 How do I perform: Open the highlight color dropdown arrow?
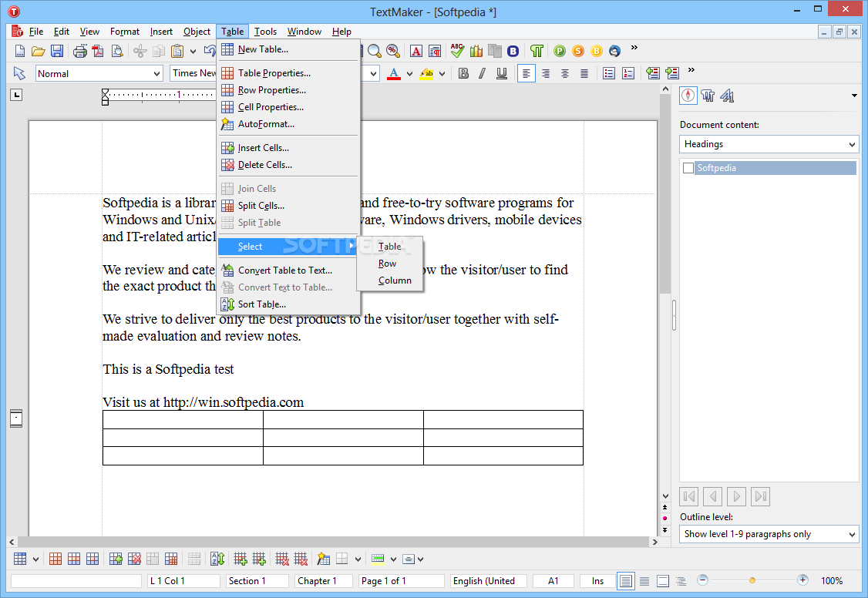[442, 73]
